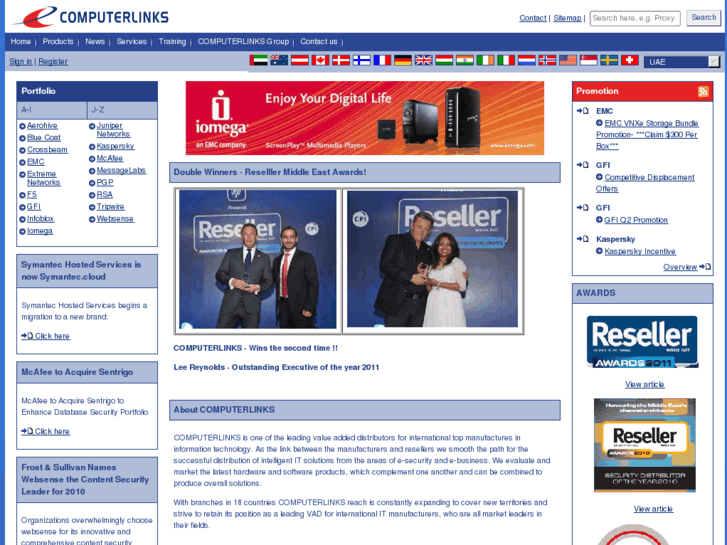Viewport: 727px width, 545px height.
Task: Focus the site search field
Action: tap(634, 18)
